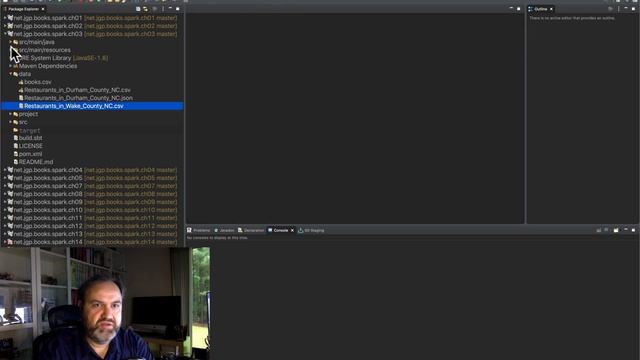Maximize the editor area
640x360 pixels.
point(519,9)
